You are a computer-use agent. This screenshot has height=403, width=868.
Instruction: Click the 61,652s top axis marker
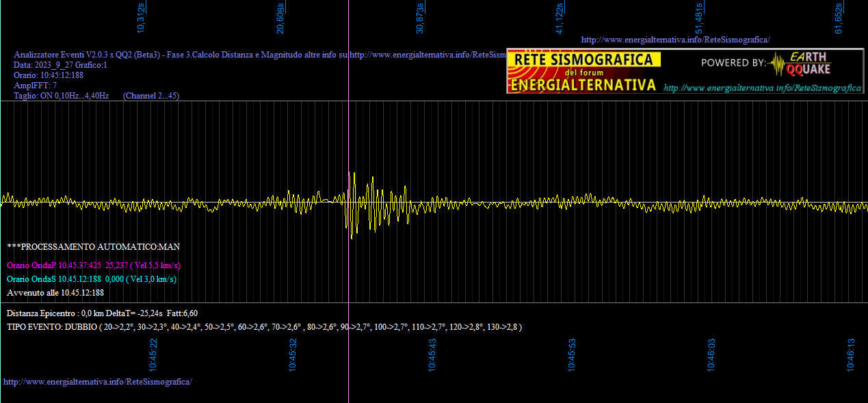pyautogui.click(x=839, y=18)
